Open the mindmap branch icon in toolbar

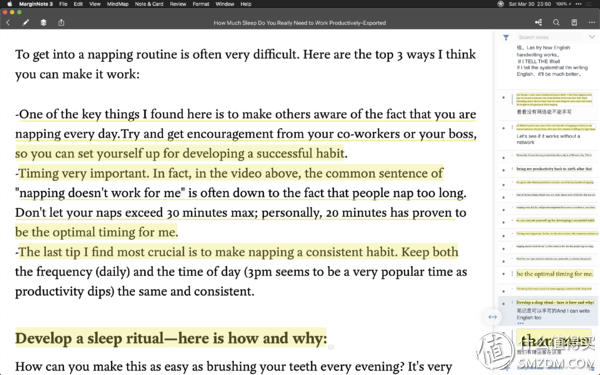pyautogui.click(x=538, y=23)
